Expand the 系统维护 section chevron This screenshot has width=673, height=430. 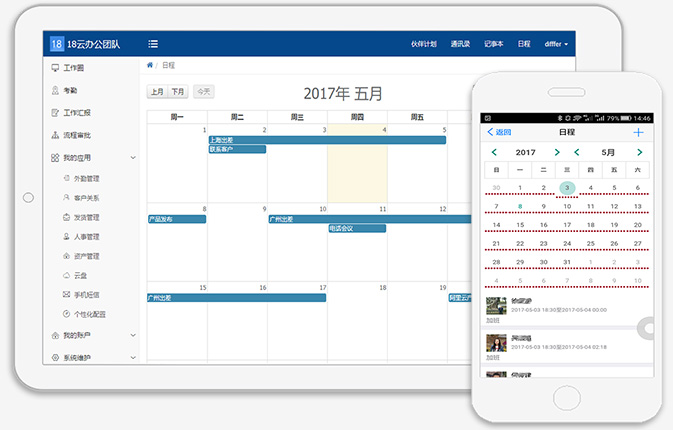(133, 357)
